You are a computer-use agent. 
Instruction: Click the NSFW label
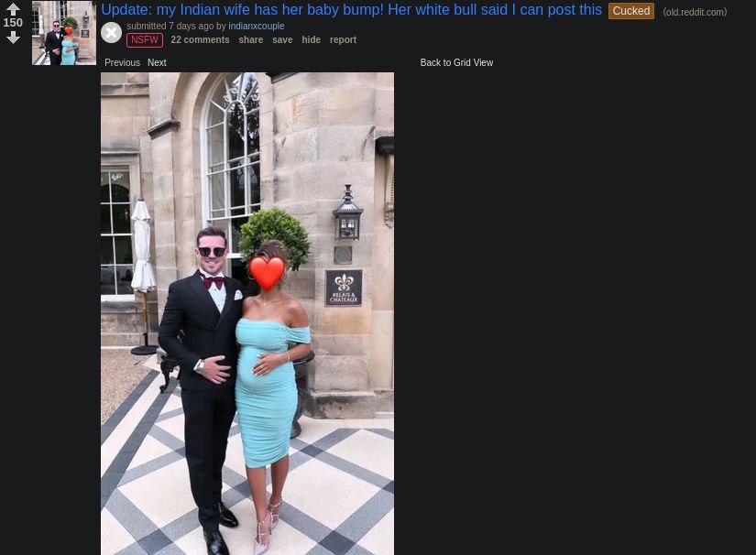click(x=145, y=40)
